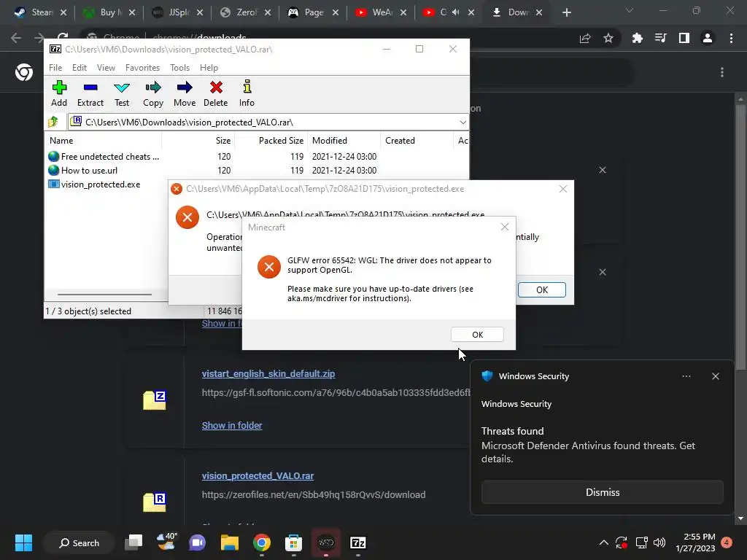Image resolution: width=747 pixels, height=560 pixels.
Task: Open the File menu in 7-Zip
Action: 55,68
